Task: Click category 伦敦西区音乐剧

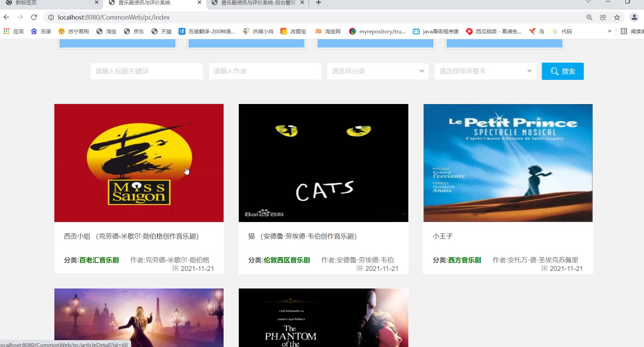Action: click(x=287, y=260)
